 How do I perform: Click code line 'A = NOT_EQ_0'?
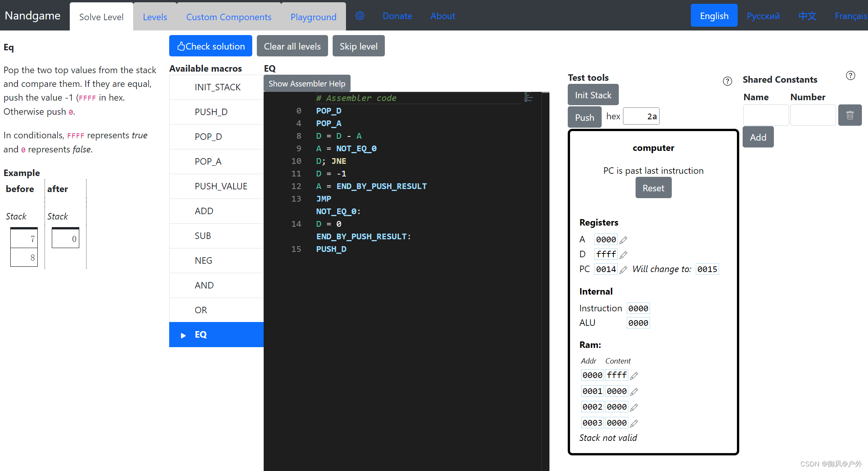coord(346,149)
